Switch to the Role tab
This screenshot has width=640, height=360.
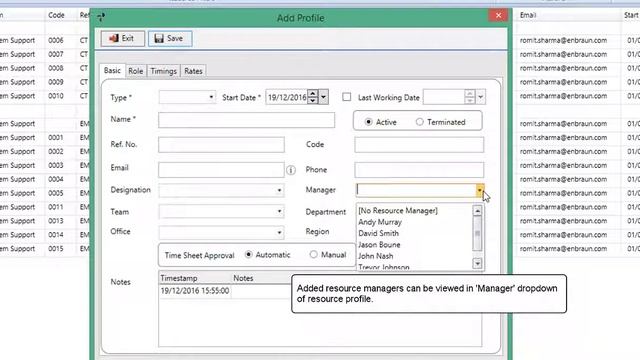click(x=136, y=71)
